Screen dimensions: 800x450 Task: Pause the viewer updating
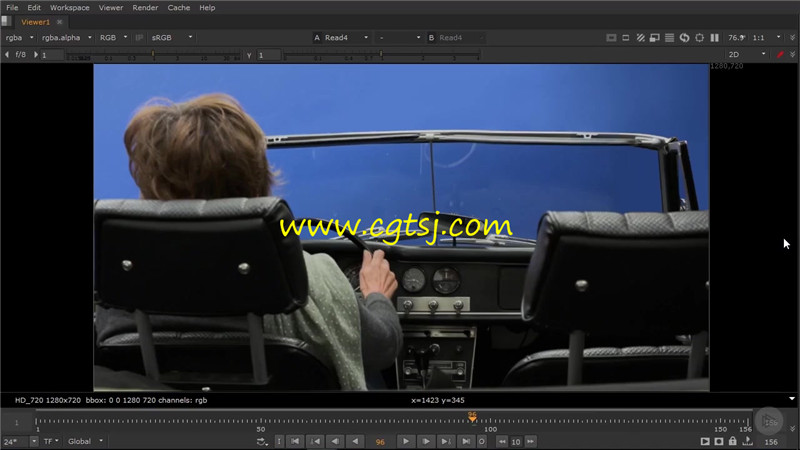tap(714, 38)
